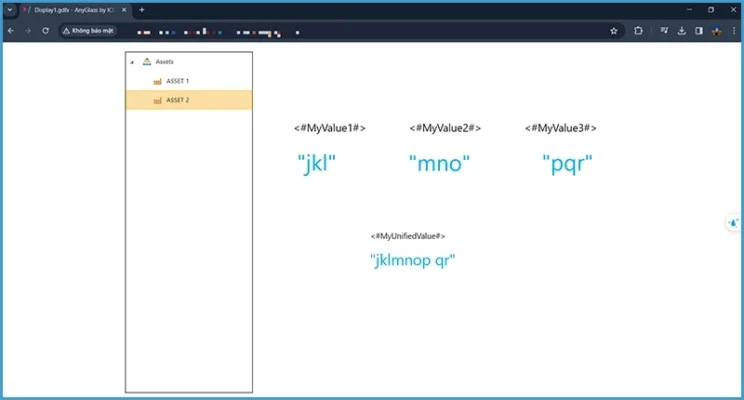Click the "jklmnop qr" unified value text
The height and width of the screenshot is (400, 744).
(413, 261)
